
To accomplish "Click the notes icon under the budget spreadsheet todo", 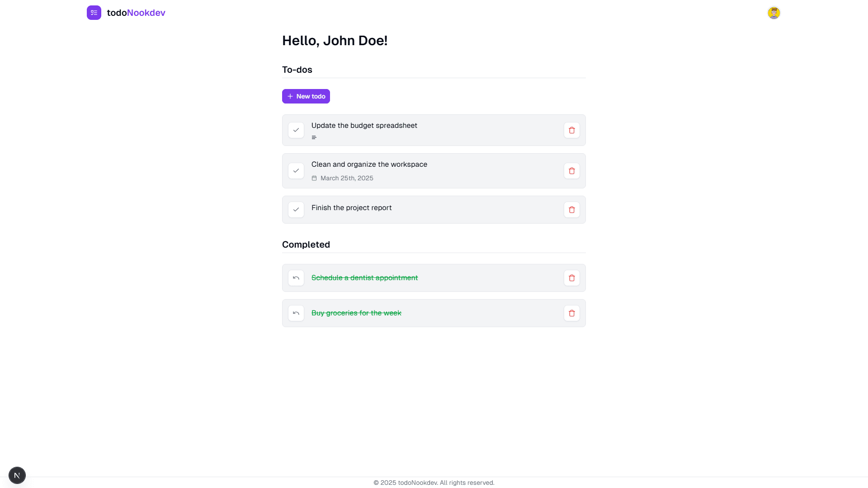I will pos(314,137).
